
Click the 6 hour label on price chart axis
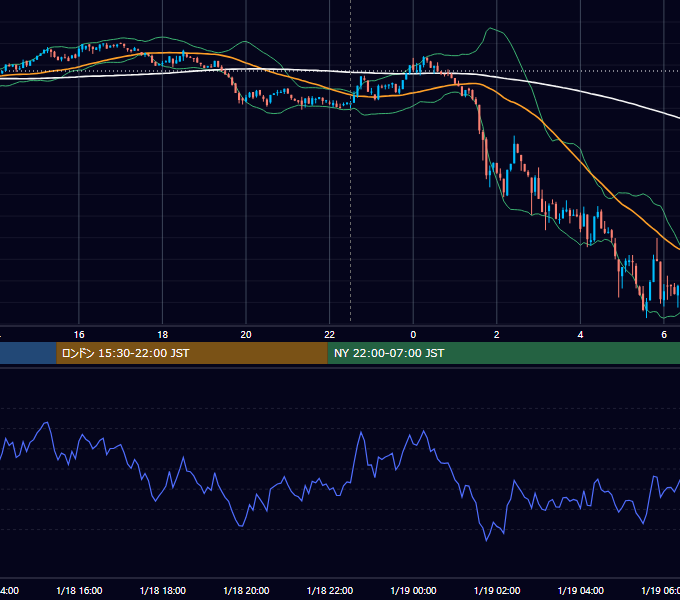click(x=664, y=335)
